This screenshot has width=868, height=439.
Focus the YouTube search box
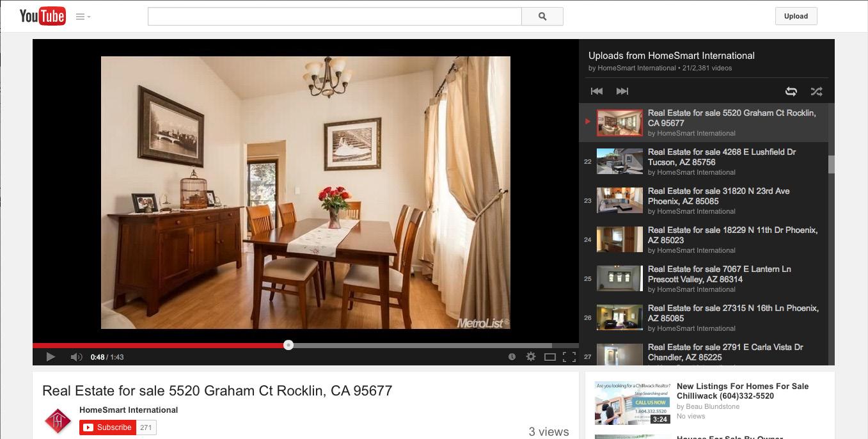(x=335, y=17)
